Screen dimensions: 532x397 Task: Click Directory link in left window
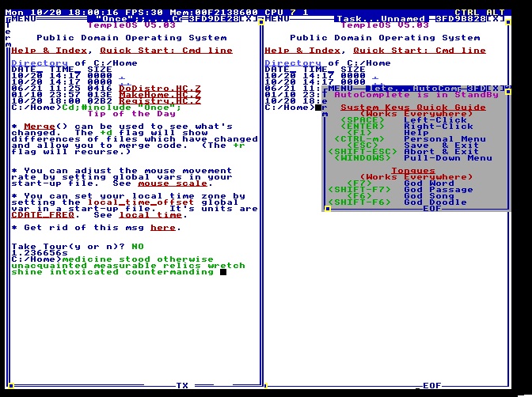tap(40, 63)
